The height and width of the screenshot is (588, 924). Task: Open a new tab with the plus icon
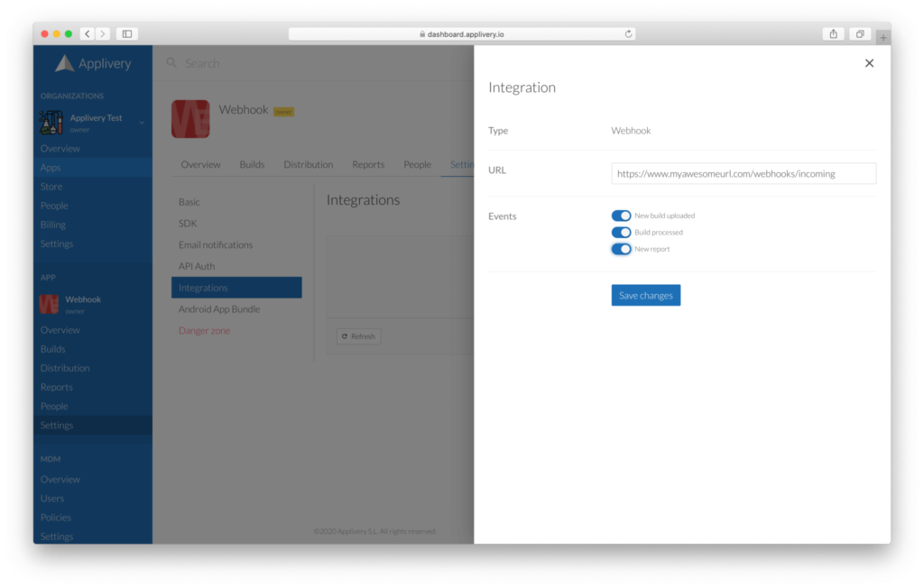click(882, 37)
